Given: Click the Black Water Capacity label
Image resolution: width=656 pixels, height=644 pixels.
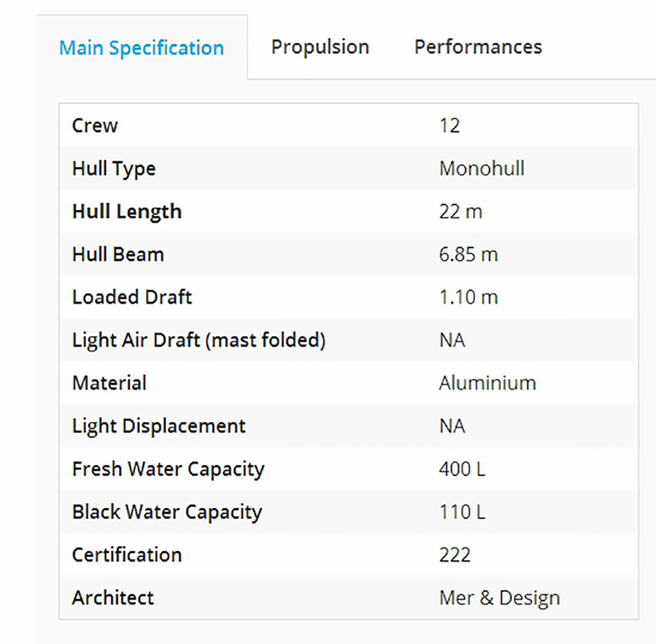Looking at the screenshot, I should pyautogui.click(x=166, y=512).
